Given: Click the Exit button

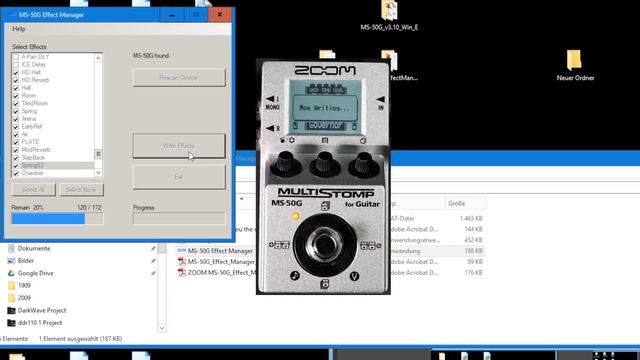Looking at the screenshot, I should tap(179, 177).
